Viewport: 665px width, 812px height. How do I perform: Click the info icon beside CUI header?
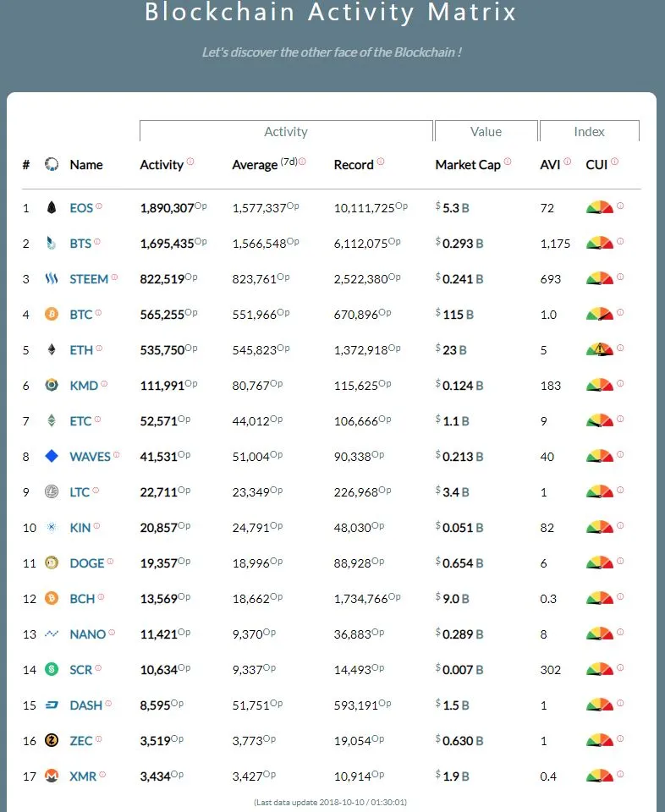[615, 162]
